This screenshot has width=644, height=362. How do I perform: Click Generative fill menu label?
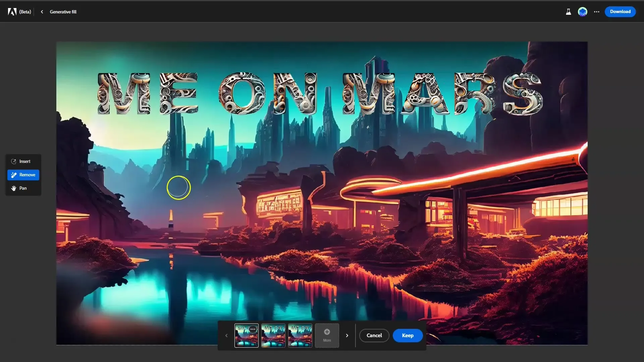pos(63,11)
